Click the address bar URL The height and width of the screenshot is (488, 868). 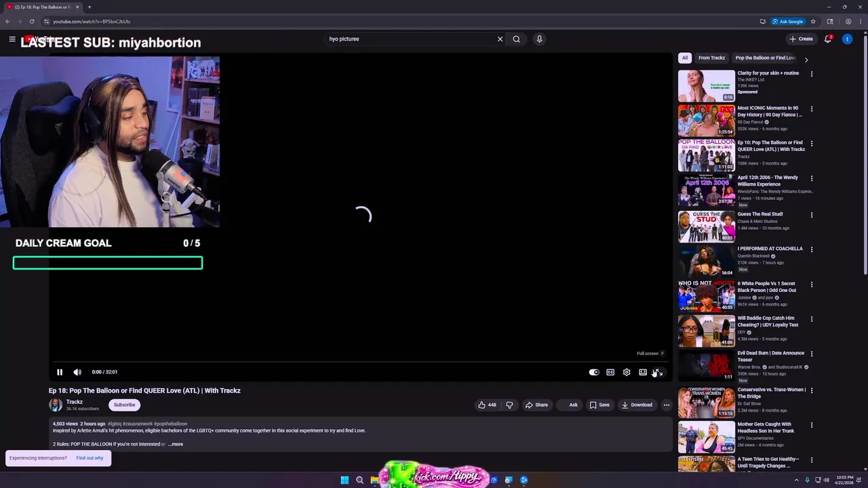click(92, 22)
